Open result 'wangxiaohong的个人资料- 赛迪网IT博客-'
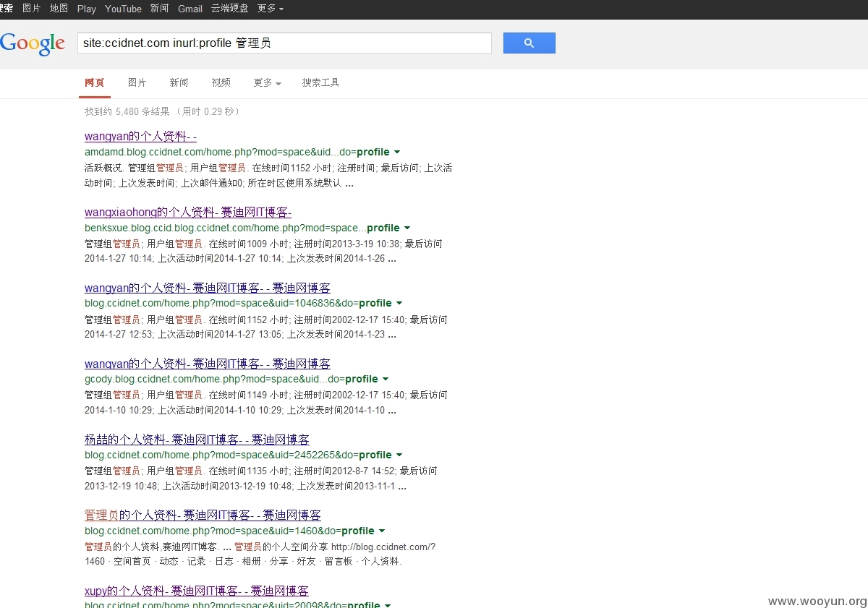 (188, 213)
